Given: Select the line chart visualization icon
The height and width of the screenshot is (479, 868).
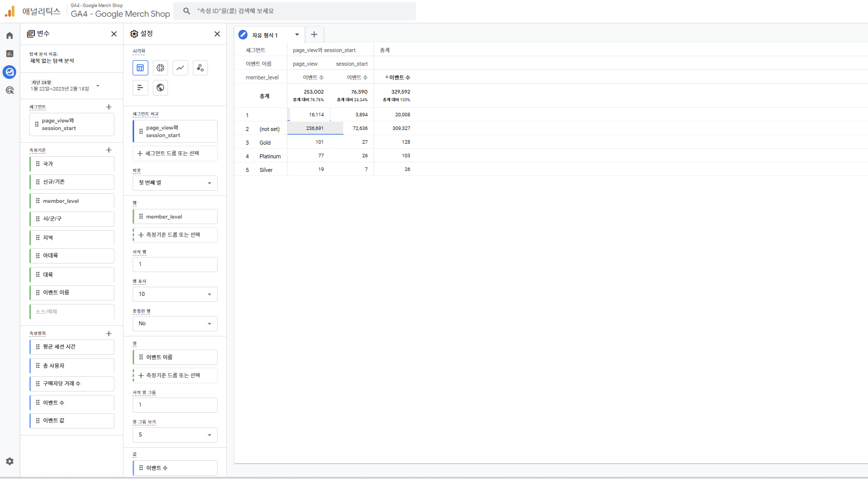Looking at the screenshot, I should click(x=180, y=68).
